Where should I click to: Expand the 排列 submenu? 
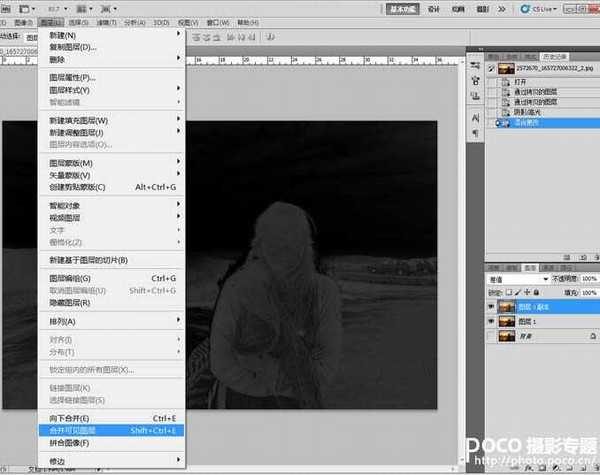[x=178, y=321]
